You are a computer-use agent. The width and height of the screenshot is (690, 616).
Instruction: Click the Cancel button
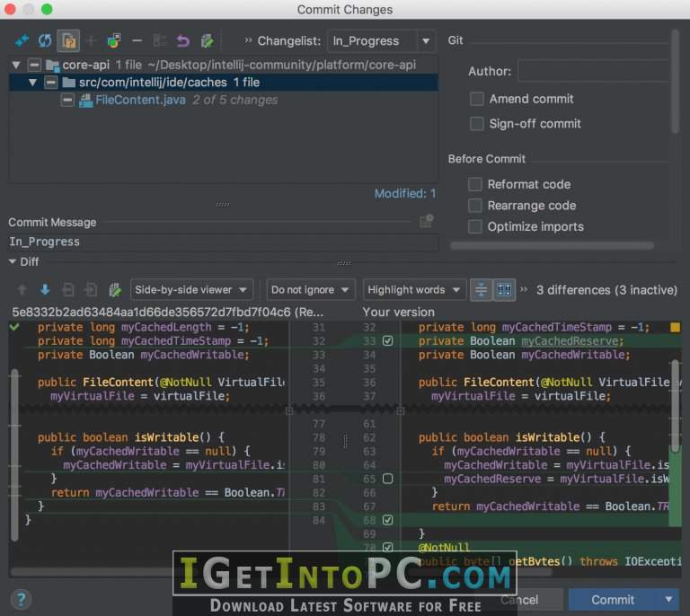(x=519, y=599)
